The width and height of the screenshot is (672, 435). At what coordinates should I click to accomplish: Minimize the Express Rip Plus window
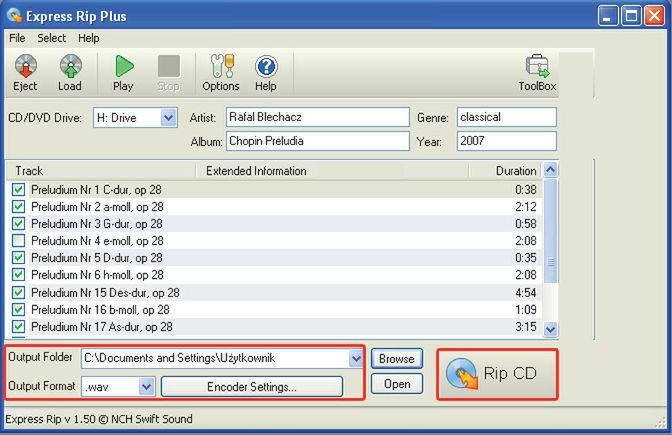(x=608, y=16)
